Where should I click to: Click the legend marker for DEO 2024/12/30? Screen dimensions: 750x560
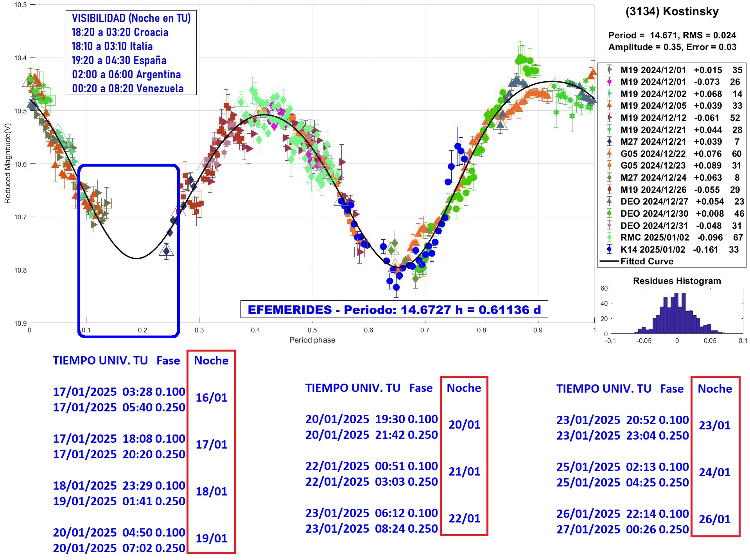pos(609,214)
